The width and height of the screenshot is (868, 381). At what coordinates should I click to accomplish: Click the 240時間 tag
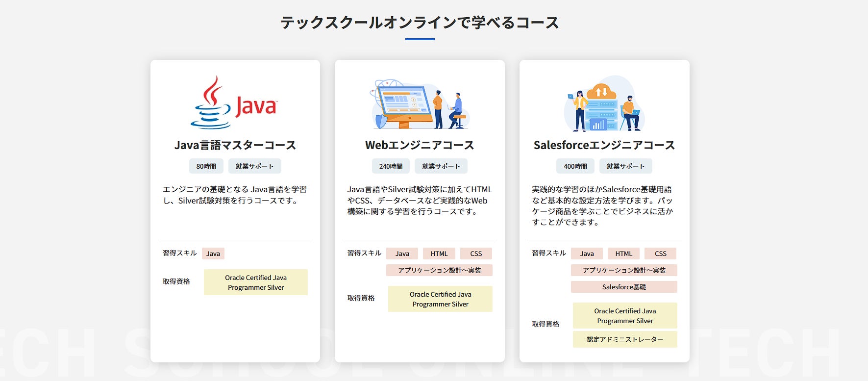click(x=391, y=166)
